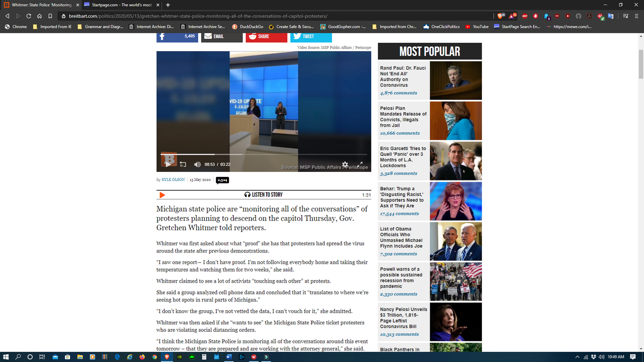Open the video settings gear
The image size is (644, 362).
pyautogui.click(x=345, y=164)
